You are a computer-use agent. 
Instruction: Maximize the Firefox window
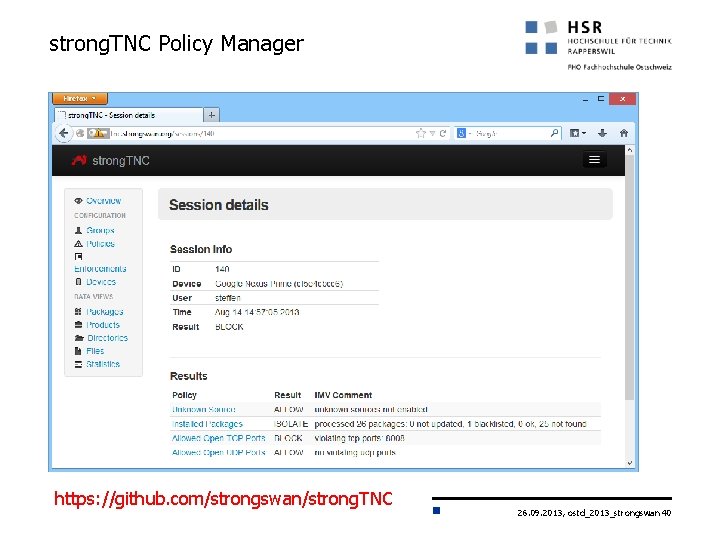pyautogui.click(x=601, y=99)
